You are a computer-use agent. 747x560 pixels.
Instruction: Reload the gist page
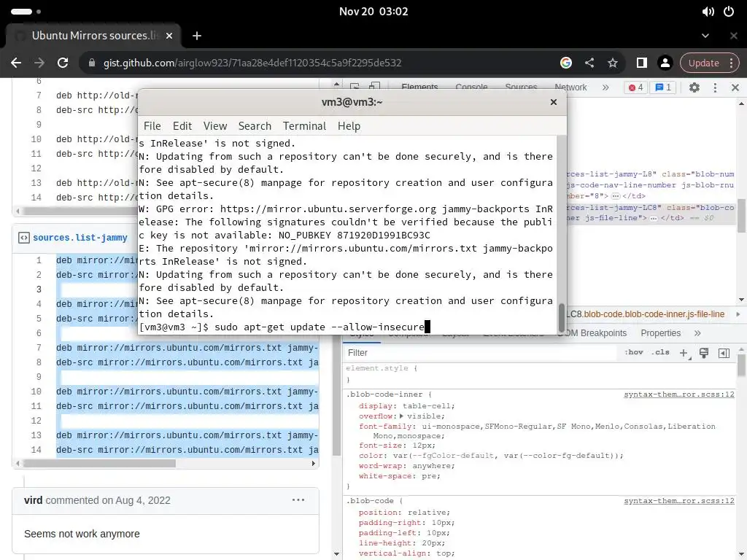(x=63, y=63)
